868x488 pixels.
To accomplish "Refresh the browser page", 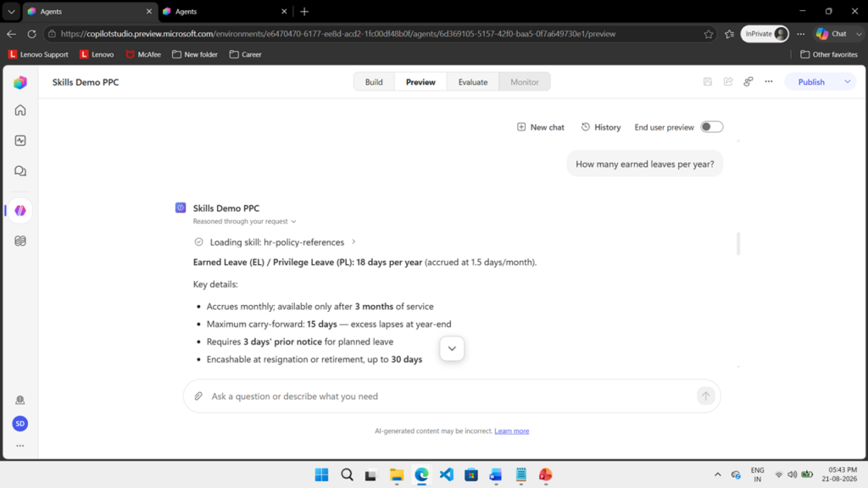I will (x=32, y=34).
